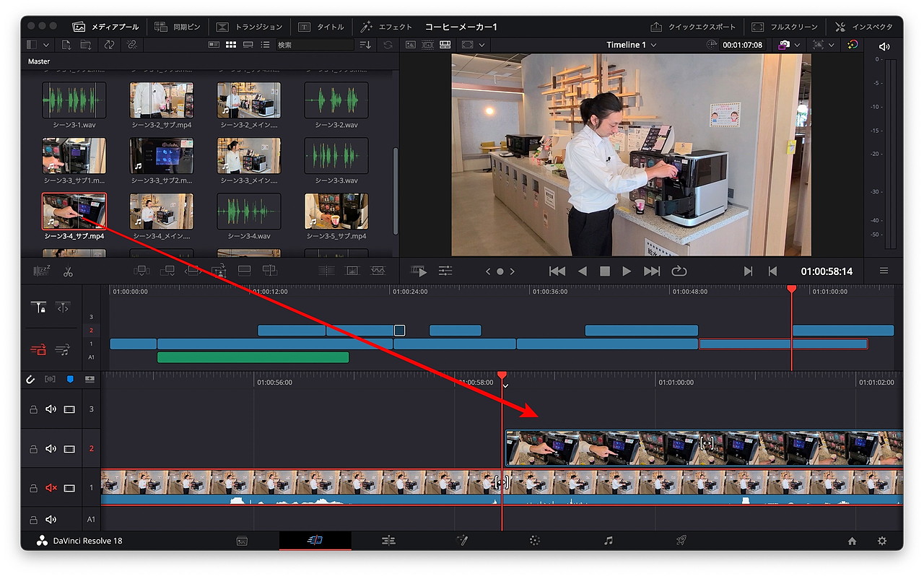This screenshot has width=924, height=576.
Task: Toggle the locked playhead timeline mode
Action: click(38, 307)
